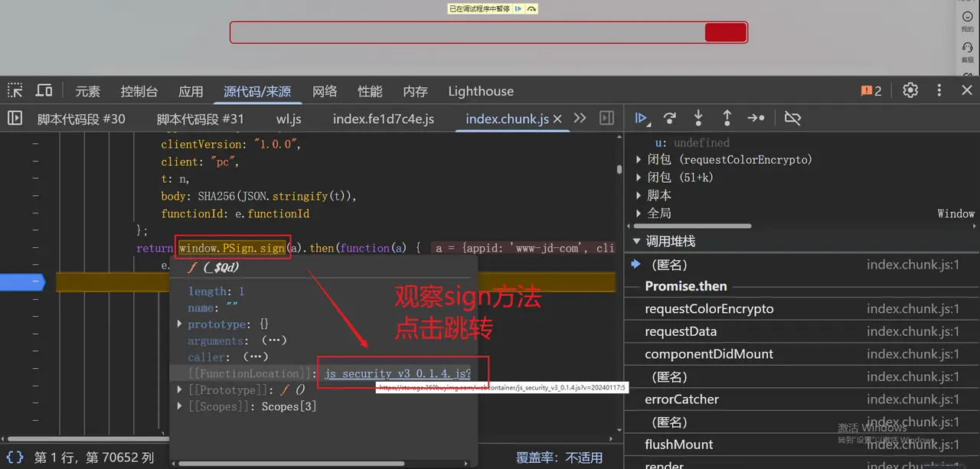Resume script execution in debugger toolbar
The height and width of the screenshot is (469, 980).
coord(642,119)
